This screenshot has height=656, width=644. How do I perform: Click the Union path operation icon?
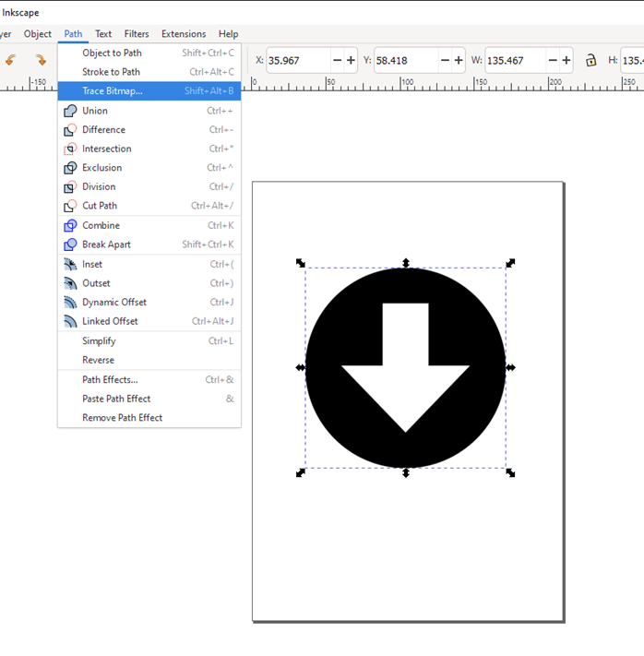(70, 111)
